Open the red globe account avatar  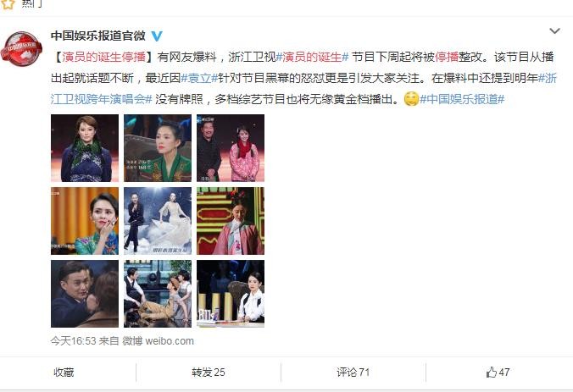(21, 49)
